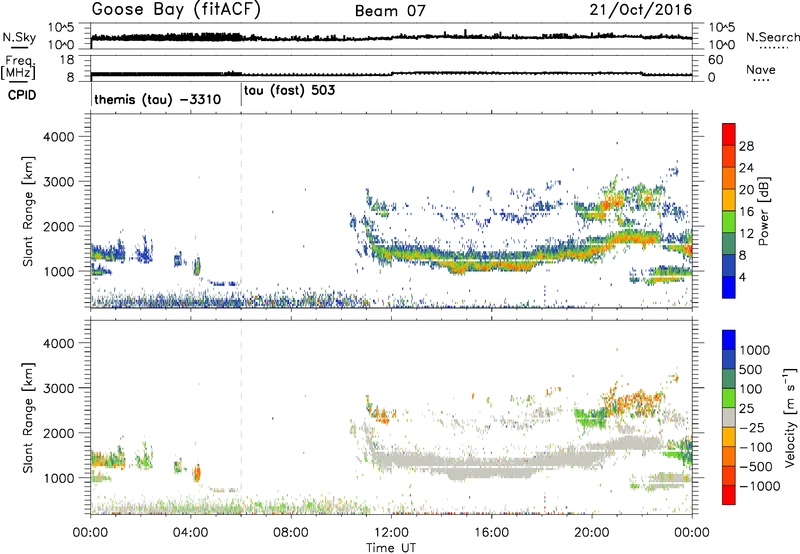Click the '3000' tick on the velocity panel
The height and width of the screenshot is (554, 800).
[x=59, y=388]
